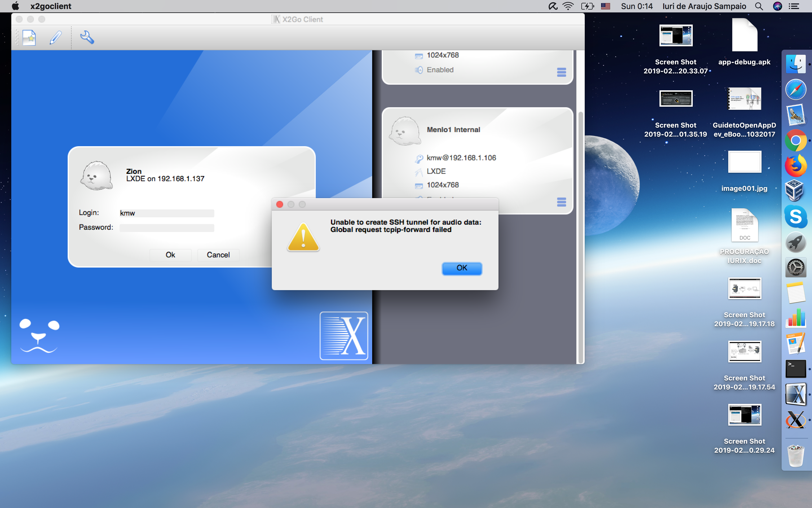Viewport: 812px width, 508px height.
Task: Click the X2Go logo at the bottom right
Action: [x=344, y=336]
